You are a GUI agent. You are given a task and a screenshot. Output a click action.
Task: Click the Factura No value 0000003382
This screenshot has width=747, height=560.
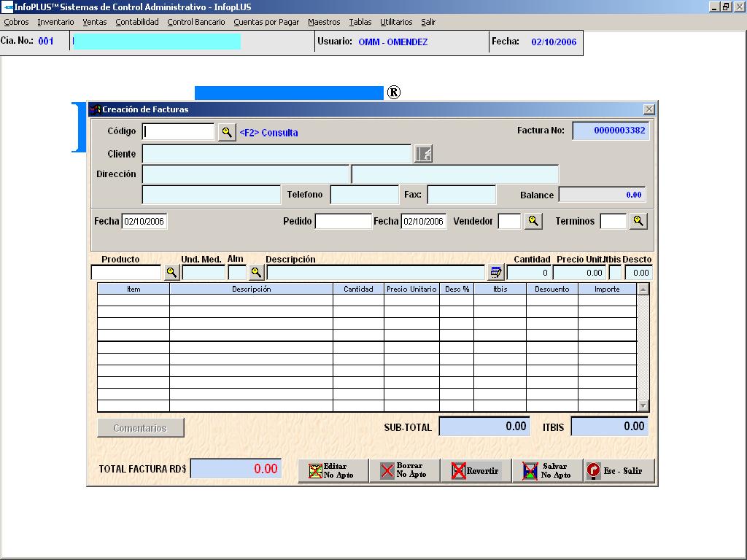pos(619,131)
